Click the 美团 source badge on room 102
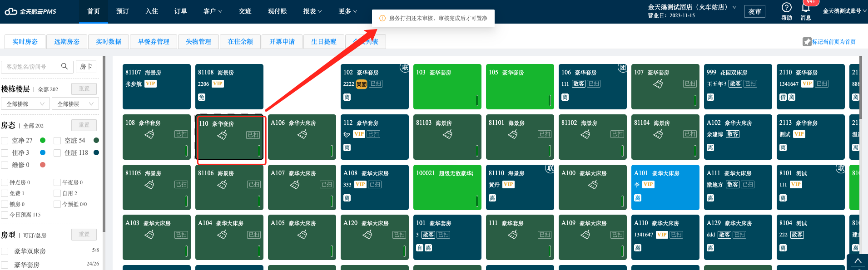Screen dimensions: 868x270 pos(362,84)
